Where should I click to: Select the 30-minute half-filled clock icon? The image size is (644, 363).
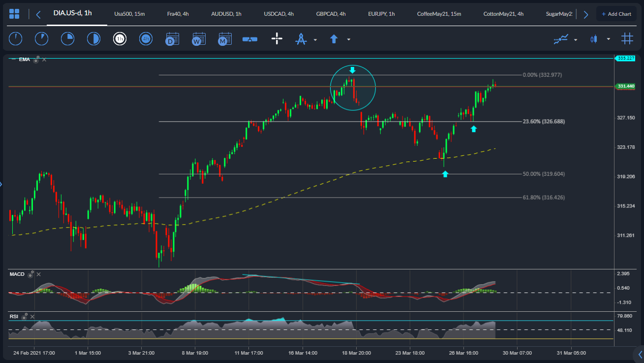click(x=93, y=38)
